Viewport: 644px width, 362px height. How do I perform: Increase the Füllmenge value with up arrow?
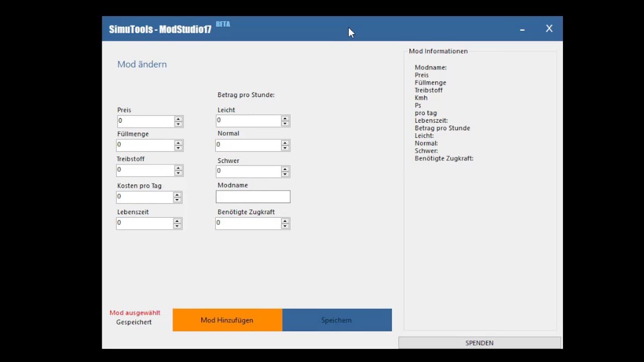click(x=179, y=143)
